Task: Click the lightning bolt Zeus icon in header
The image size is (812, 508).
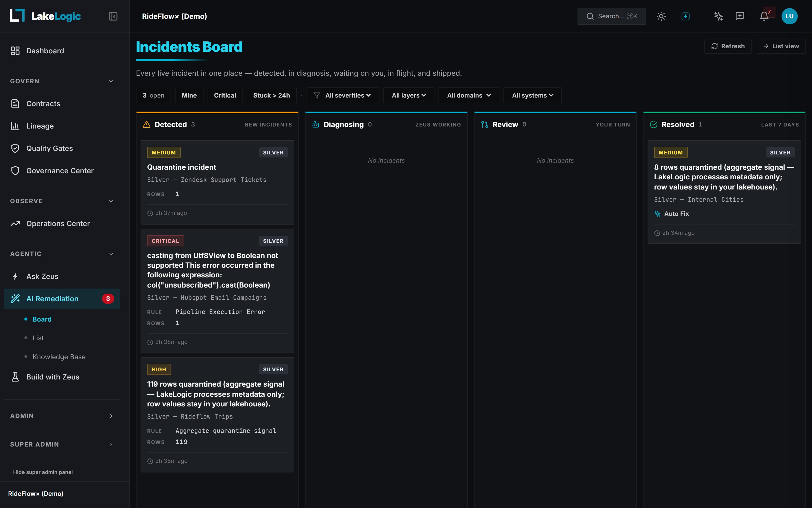Action: click(685, 16)
